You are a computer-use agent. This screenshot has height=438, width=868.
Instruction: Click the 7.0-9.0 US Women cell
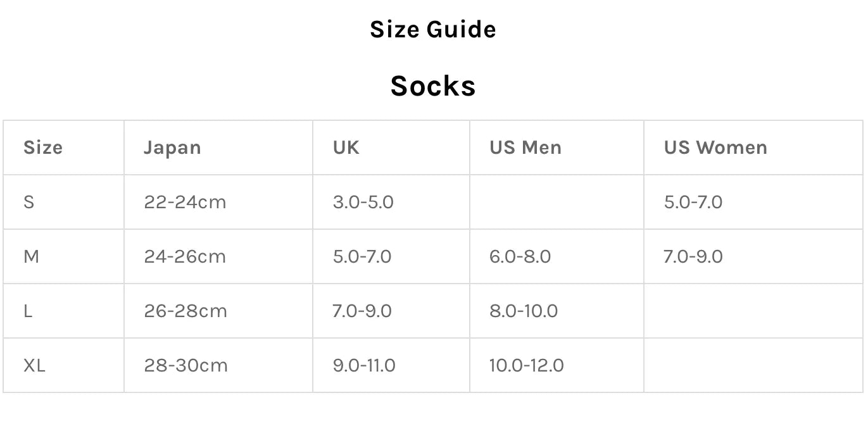(x=693, y=256)
